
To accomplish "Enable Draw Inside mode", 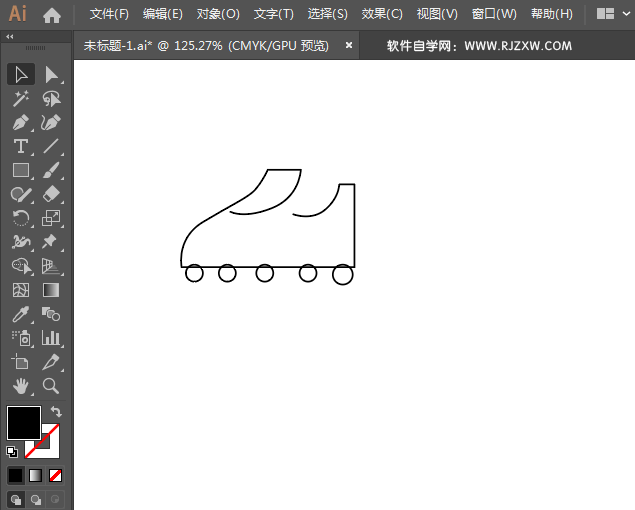I will point(55,499).
